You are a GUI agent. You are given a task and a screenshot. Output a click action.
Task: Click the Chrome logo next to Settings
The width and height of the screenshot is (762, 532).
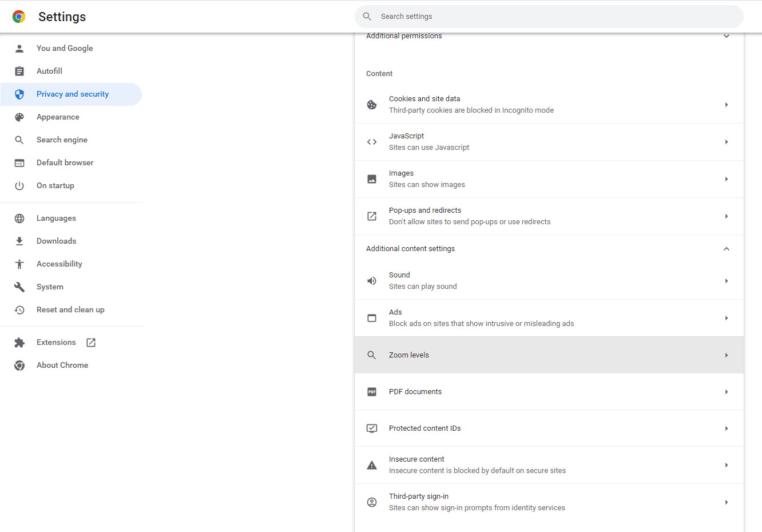19,17
